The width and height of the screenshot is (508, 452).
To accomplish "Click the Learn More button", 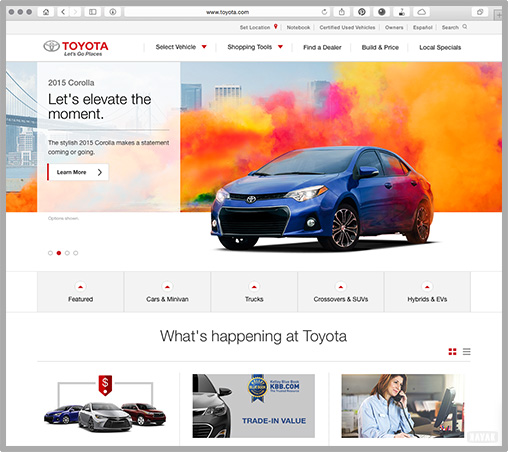I will tap(78, 172).
